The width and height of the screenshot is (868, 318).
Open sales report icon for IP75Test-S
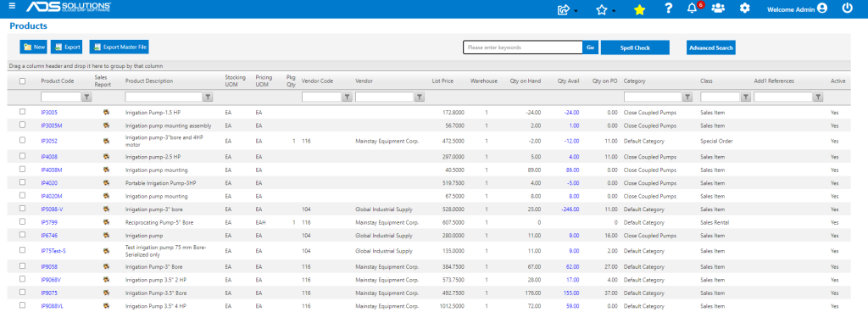coord(106,250)
